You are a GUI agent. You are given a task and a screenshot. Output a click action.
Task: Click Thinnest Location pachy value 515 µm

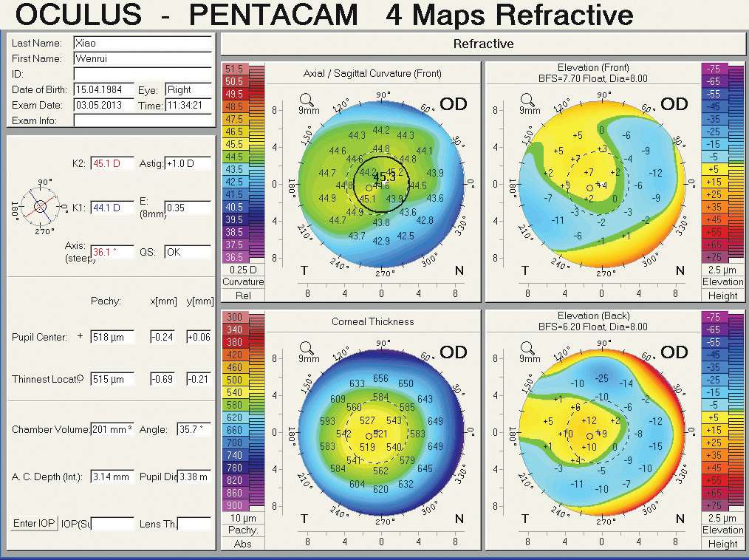(112, 380)
